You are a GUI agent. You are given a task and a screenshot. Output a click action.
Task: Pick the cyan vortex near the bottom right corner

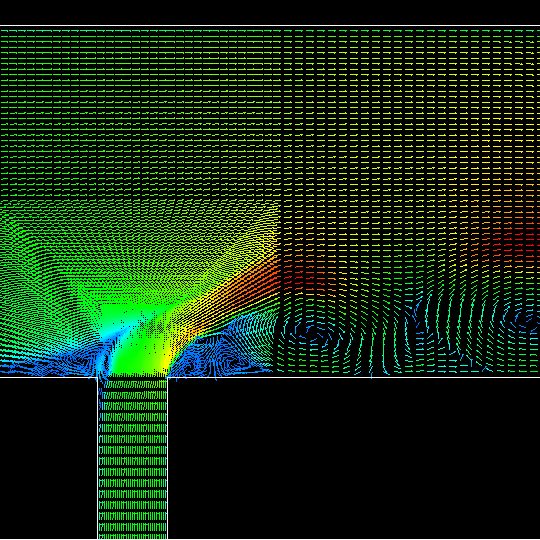522,319
